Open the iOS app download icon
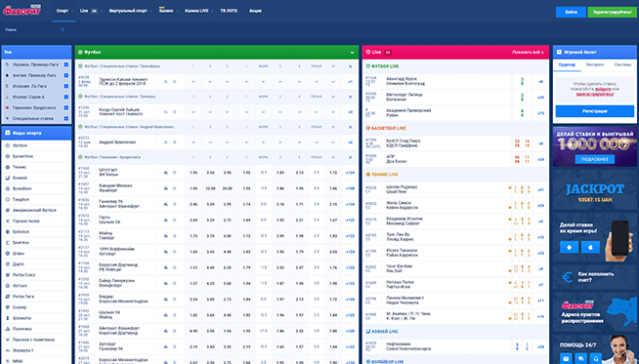 coord(590,247)
